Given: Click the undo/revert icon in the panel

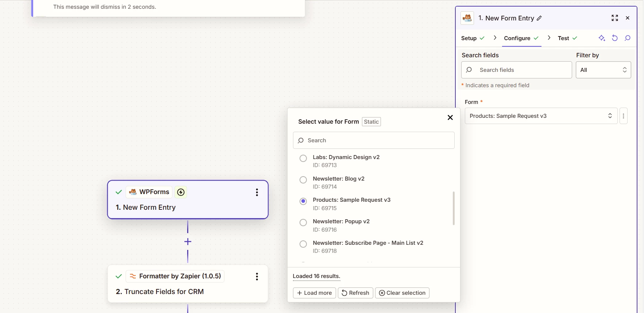Looking at the screenshot, I should [x=615, y=38].
